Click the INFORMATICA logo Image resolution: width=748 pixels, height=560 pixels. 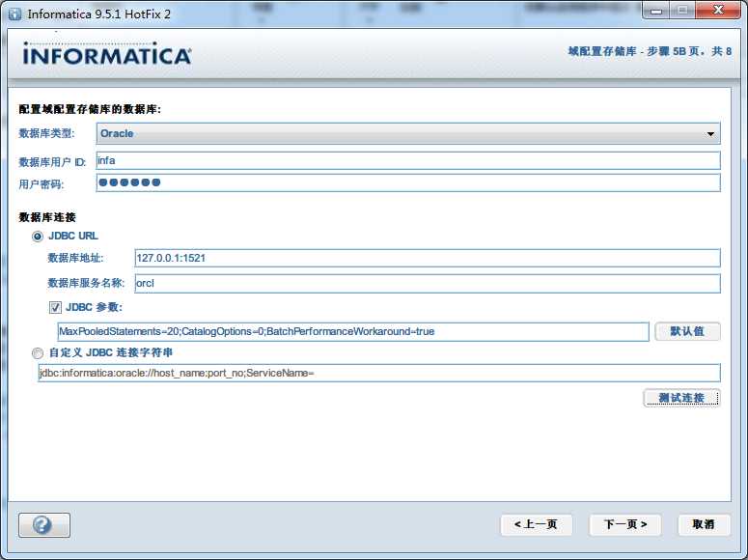(107, 54)
